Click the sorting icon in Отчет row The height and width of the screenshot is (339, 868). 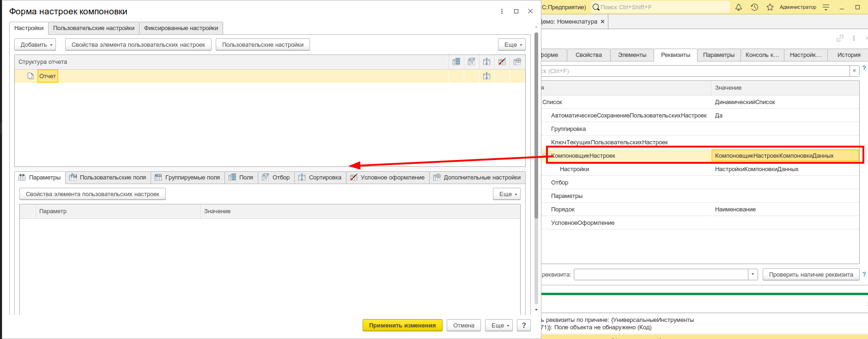pos(487,76)
